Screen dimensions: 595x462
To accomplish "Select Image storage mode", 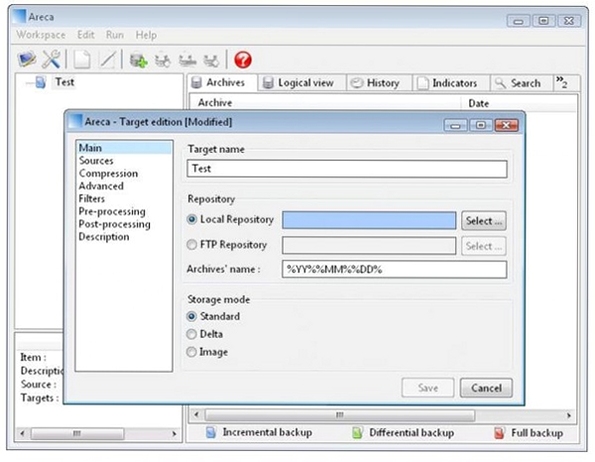I will (192, 352).
